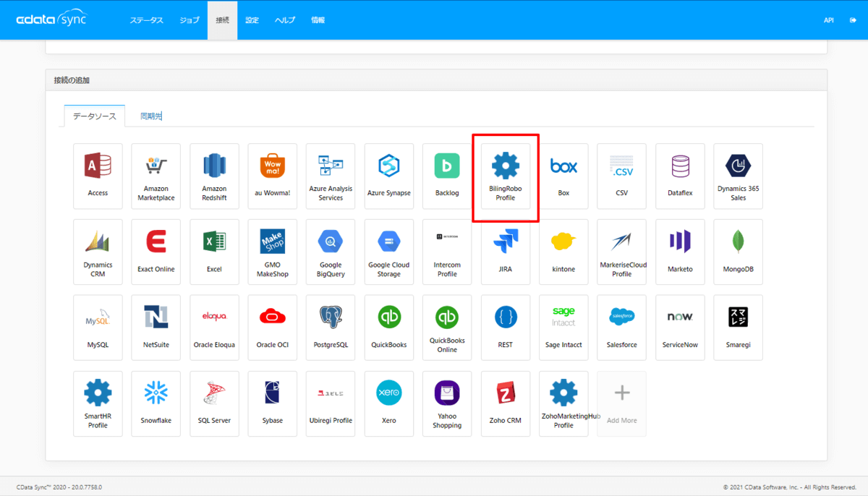This screenshot has height=496, width=868.
Task: Open Dynamics 365 Sales connector
Action: [x=739, y=176]
